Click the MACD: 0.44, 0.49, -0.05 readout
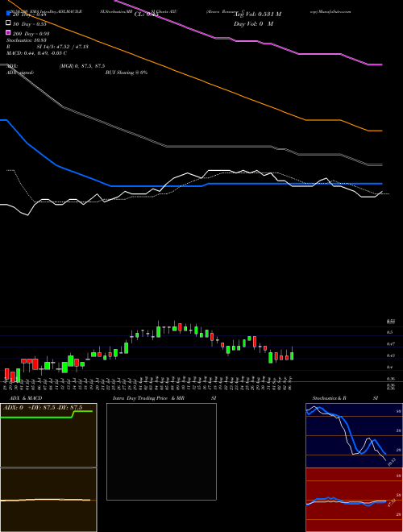The image size is (403, 532). pyautogui.click(x=36, y=53)
